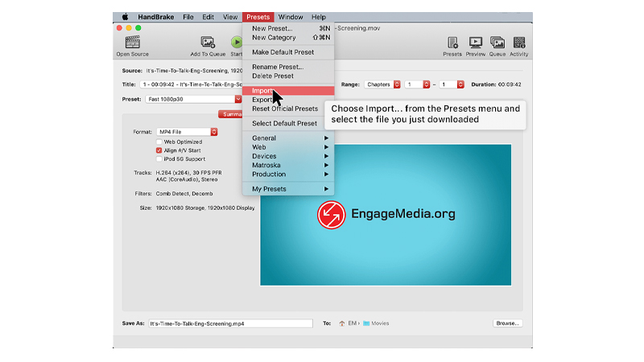
Task: Click the EngageMedia.org preview image
Action: 386,215
